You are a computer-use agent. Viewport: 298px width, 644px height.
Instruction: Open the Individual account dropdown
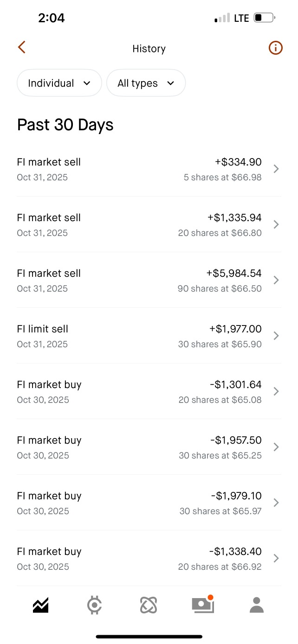pos(59,83)
